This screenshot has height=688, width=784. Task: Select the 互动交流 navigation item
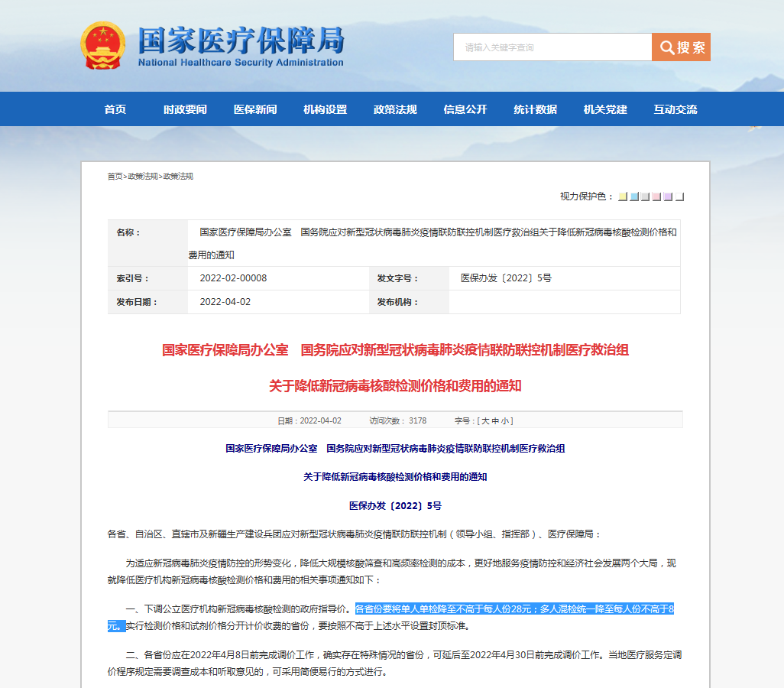pyautogui.click(x=675, y=109)
